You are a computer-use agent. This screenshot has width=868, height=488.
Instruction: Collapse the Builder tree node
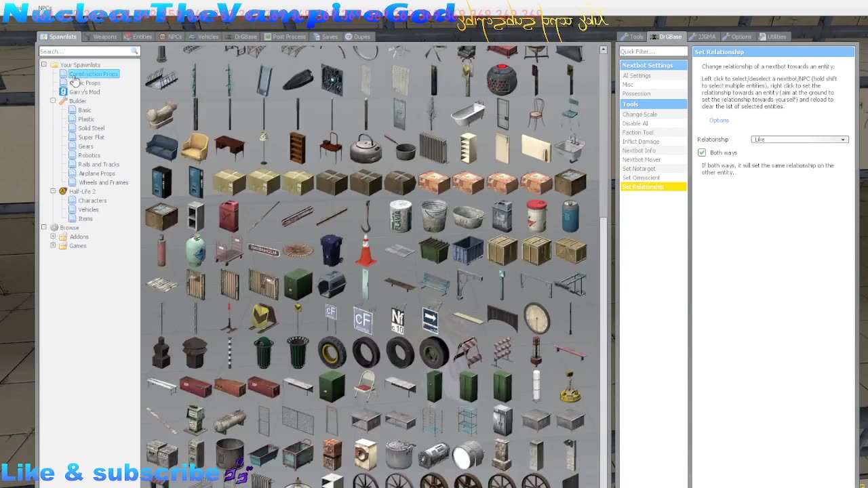(53, 101)
